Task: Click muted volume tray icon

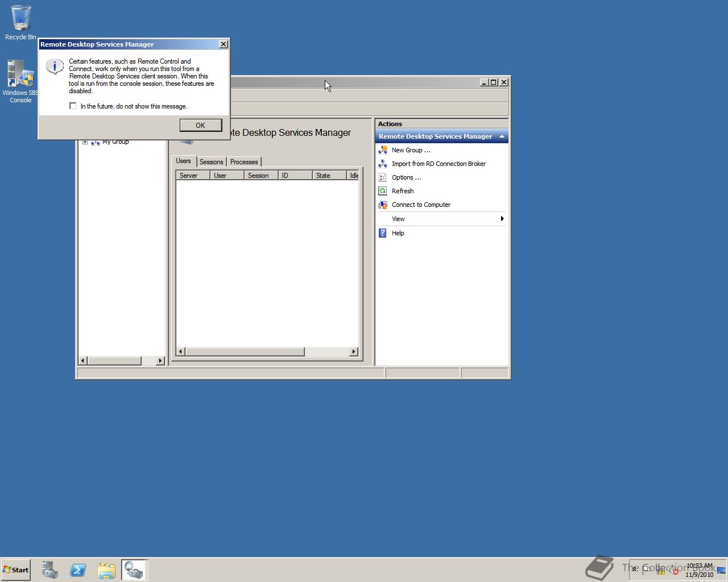Action: click(675, 570)
